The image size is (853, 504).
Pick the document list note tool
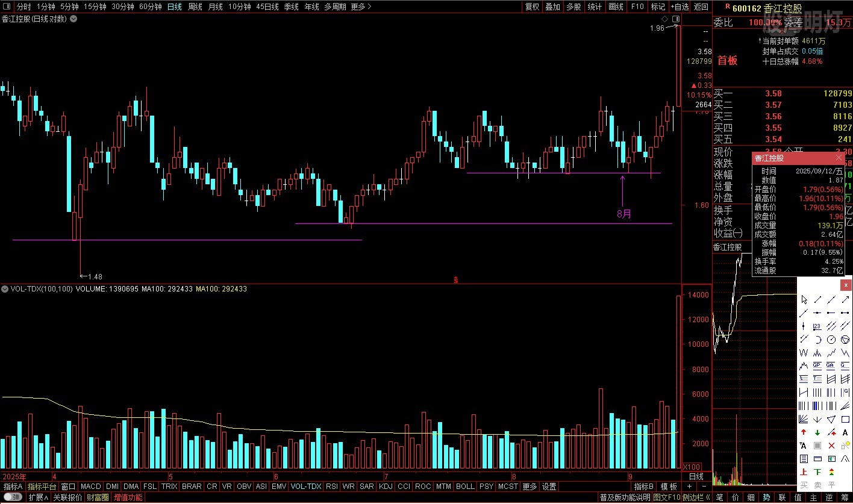click(804, 459)
